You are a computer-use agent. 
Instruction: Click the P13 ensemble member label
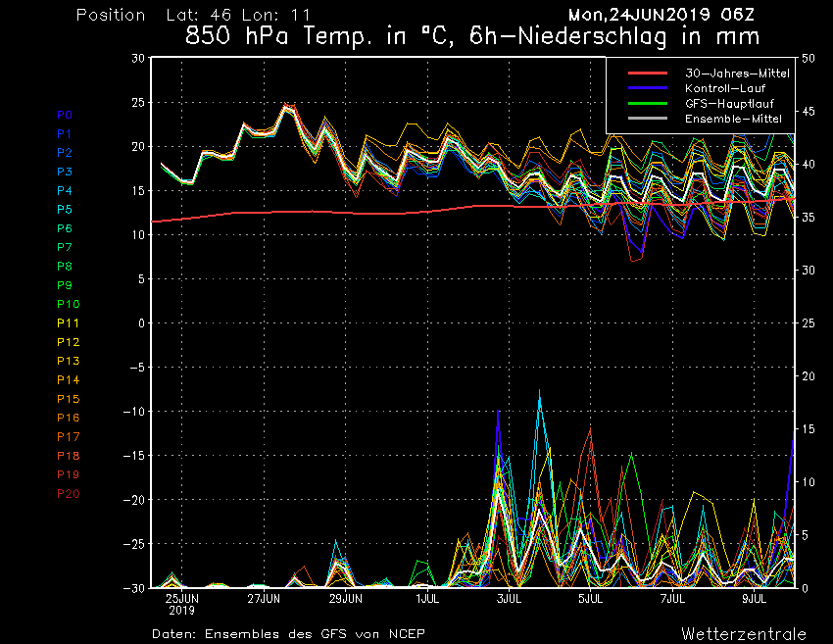click(x=69, y=361)
